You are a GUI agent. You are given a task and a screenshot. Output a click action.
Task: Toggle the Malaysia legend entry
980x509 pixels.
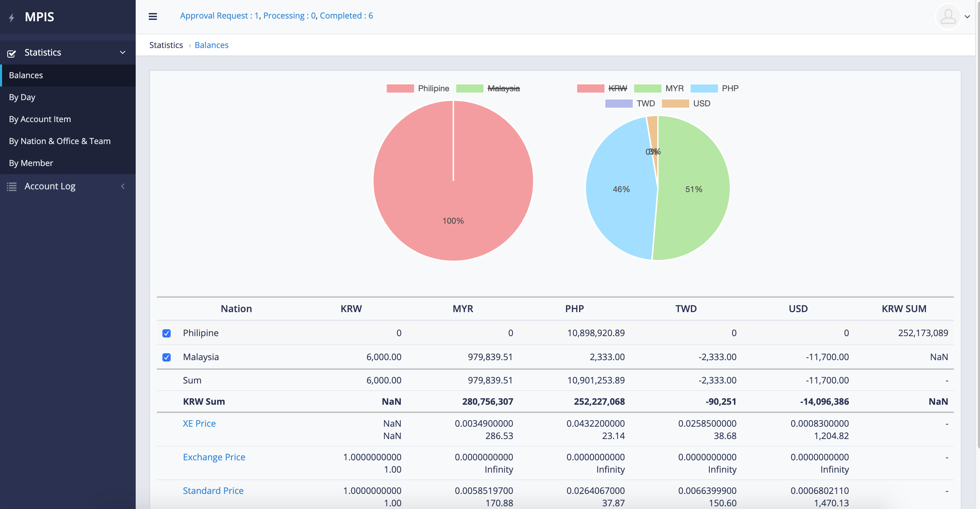tap(504, 88)
